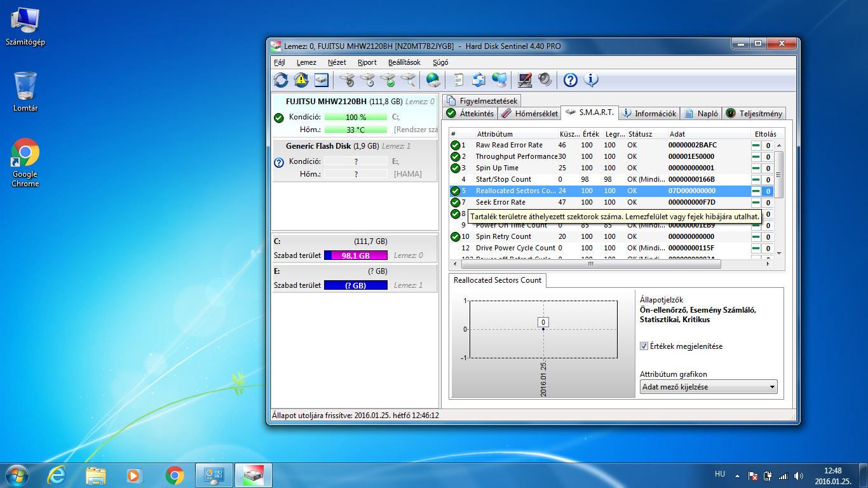The image size is (868, 488).
Task: Click the offset minus button for Raw Read Error Rate
Action: pyautogui.click(x=756, y=146)
